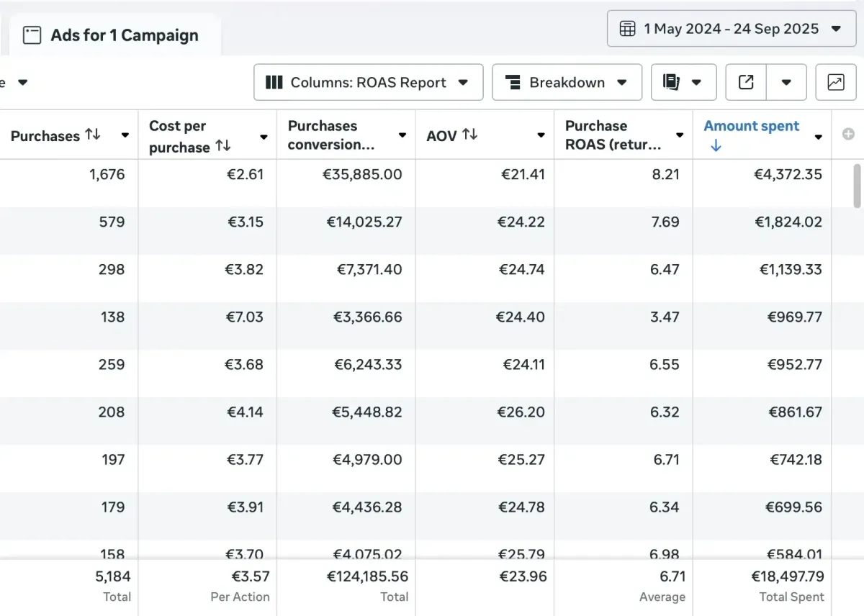This screenshot has height=616, width=864.
Task: Click the add column plus icon
Action: click(848, 134)
